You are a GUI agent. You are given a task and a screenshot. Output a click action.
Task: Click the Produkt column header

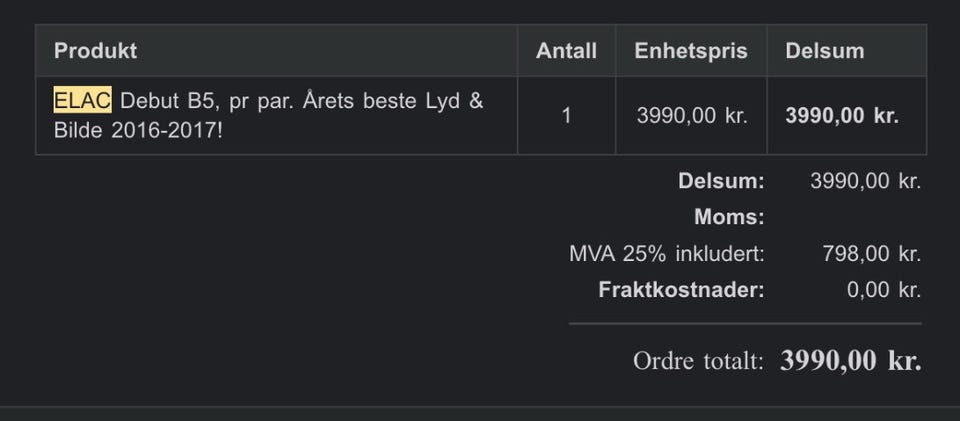click(96, 51)
